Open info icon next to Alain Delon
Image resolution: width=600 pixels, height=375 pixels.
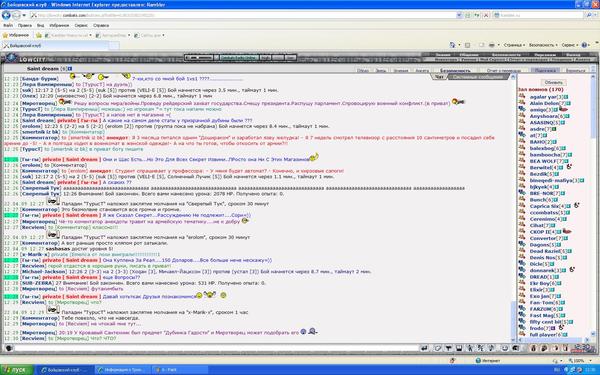coord(569,103)
